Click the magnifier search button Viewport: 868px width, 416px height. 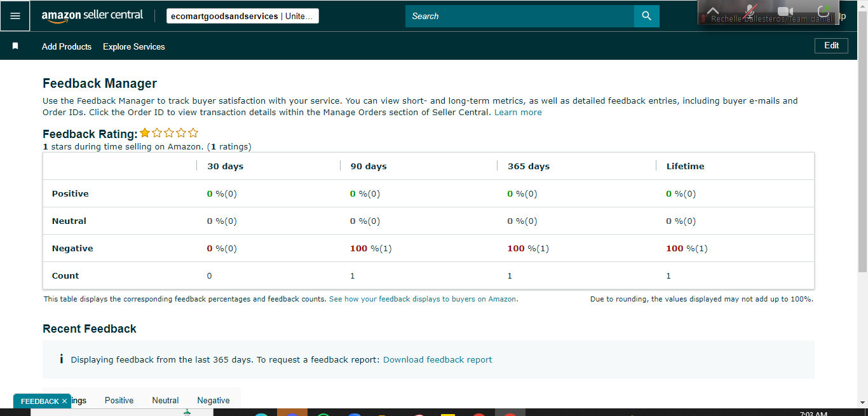click(647, 16)
